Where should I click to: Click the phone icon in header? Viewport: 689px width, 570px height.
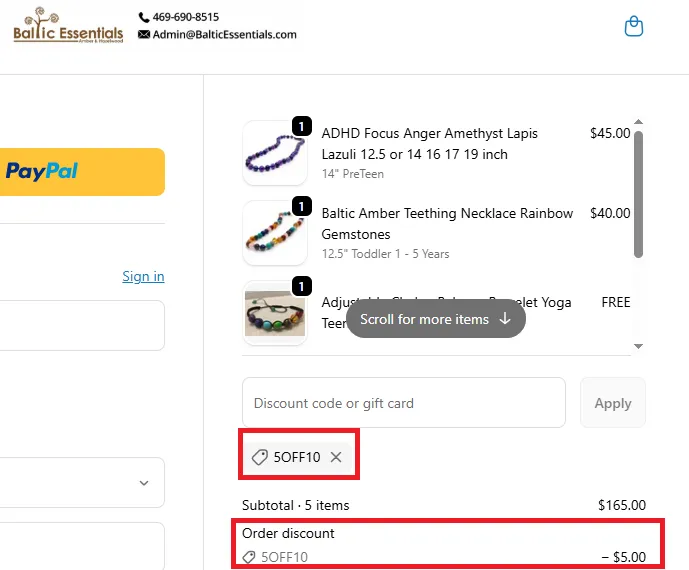click(x=144, y=17)
